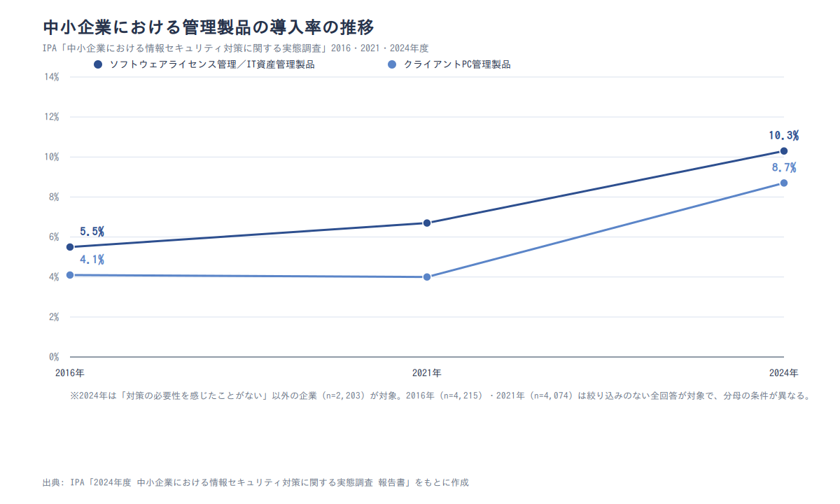The image size is (840, 504).
Task: Toggle the クライアントPC管理製品 legend entry
Action: pyautogui.click(x=449, y=64)
